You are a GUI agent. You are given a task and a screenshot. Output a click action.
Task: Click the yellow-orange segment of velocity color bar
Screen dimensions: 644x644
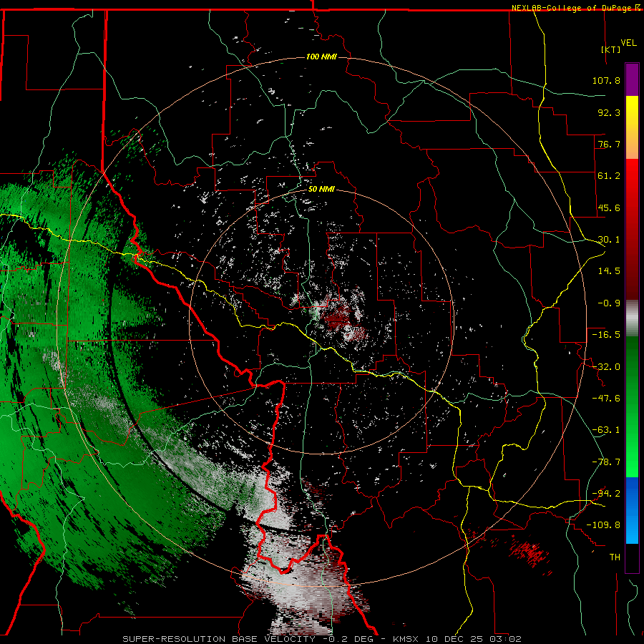632,127
